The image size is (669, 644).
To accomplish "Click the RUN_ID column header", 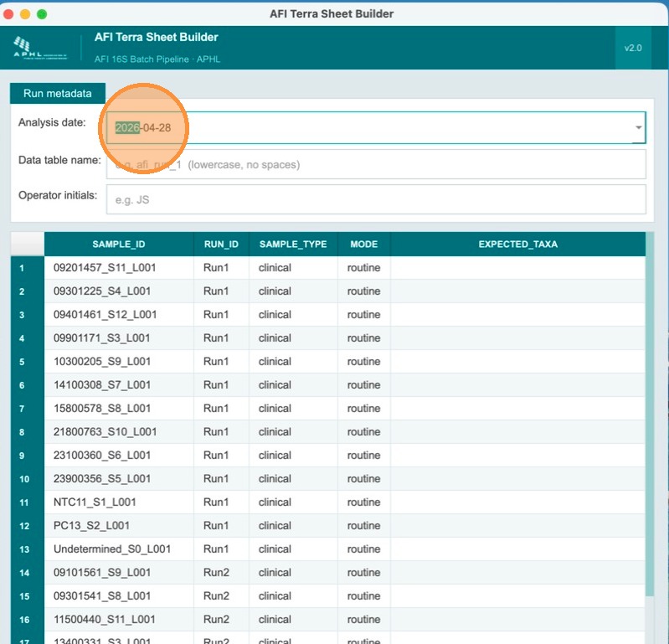I will (221, 244).
